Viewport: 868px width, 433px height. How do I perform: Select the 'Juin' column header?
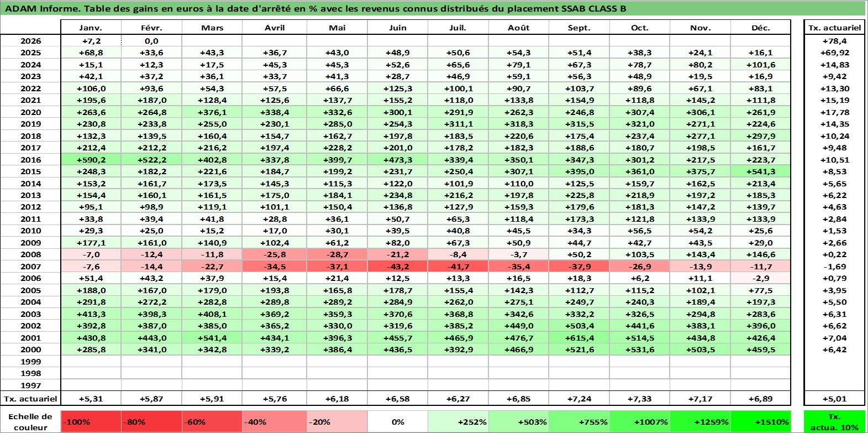(x=398, y=28)
